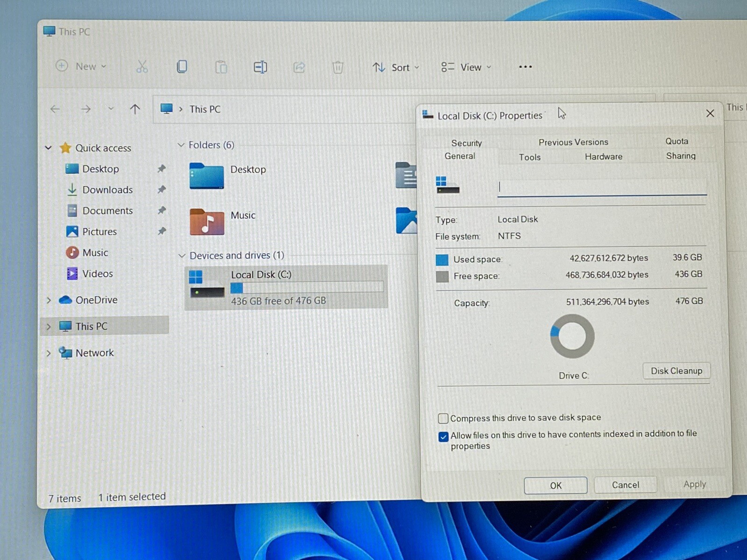Uncheck Allow files to be indexed
The height and width of the screenshot is (560, 747).
[443, 437]
